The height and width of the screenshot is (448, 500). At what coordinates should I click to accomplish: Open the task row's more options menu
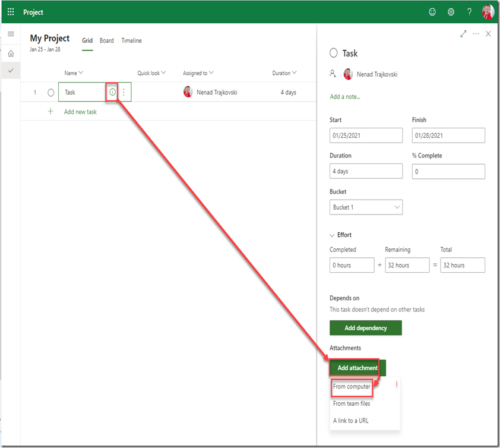pos(124,92)
